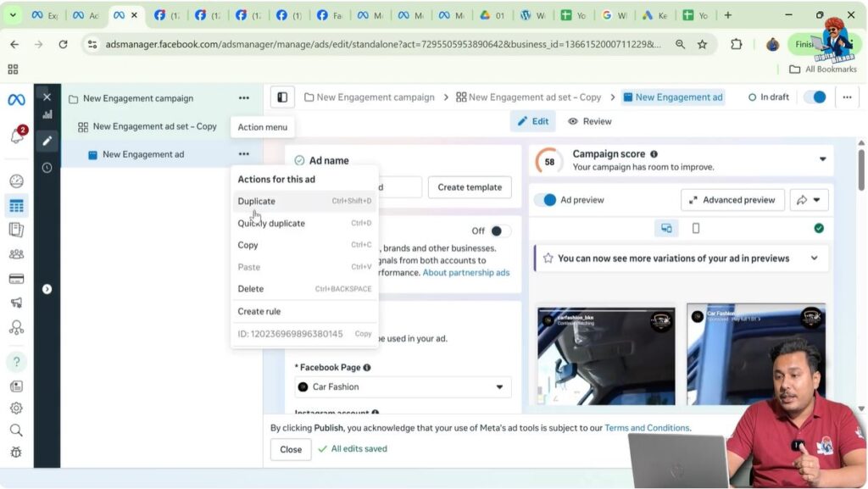Open the billing card icon
The width and height of the screenshot is (868, 489).
pyautogui.click(x=17, y=278)
